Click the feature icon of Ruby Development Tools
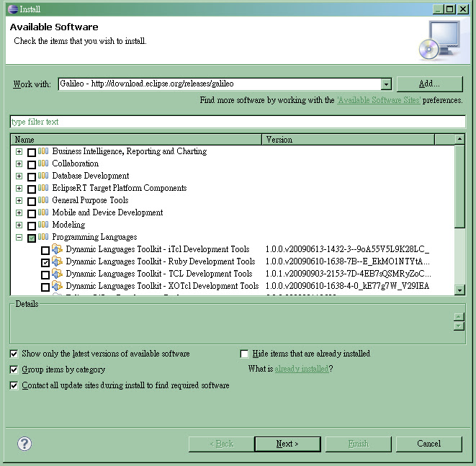476x466 pixels. (57, 261)
